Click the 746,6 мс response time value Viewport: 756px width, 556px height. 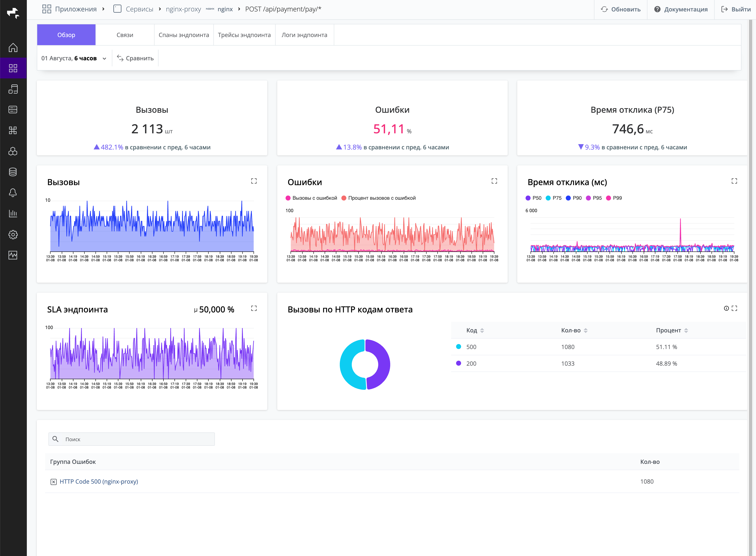632,129
